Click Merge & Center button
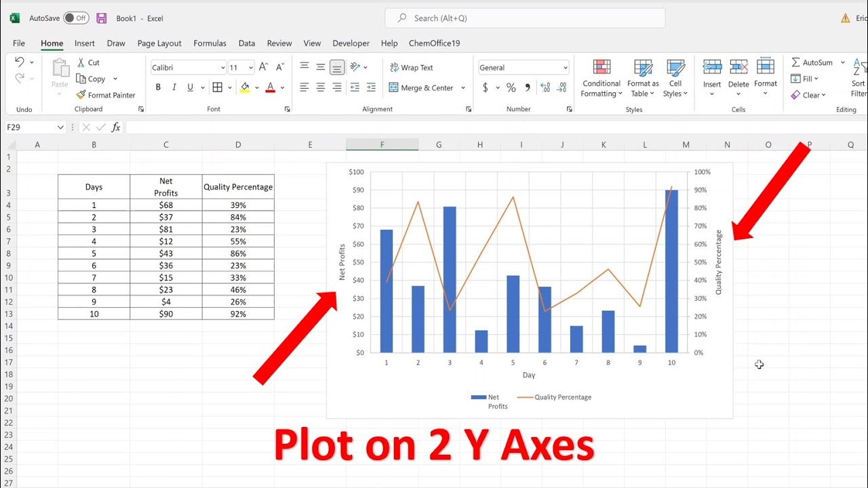Viewport: 868px width, 488px height. pyautogui.click(x=421, y=87)
